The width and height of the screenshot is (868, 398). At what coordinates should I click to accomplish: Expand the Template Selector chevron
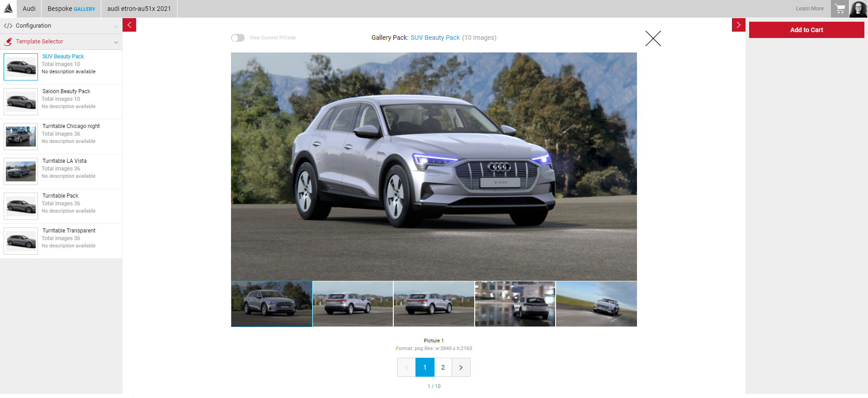click(116, 42)
